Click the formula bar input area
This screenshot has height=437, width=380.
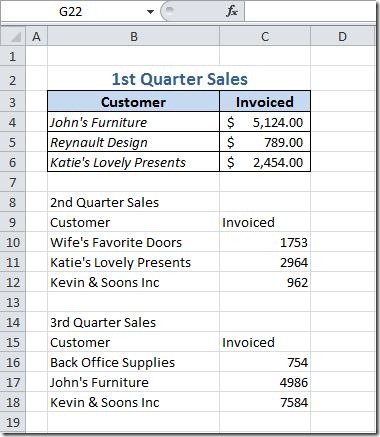[310, 11]
